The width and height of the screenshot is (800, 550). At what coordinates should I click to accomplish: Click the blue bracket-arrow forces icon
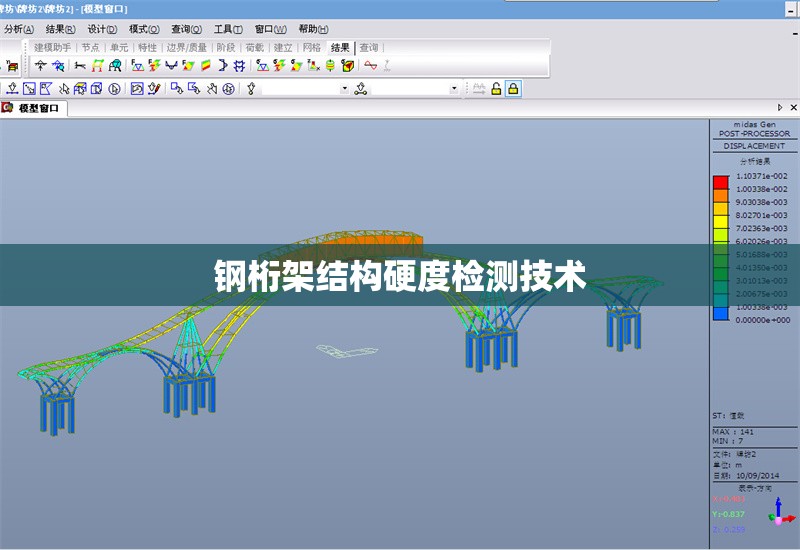(222, 65)
